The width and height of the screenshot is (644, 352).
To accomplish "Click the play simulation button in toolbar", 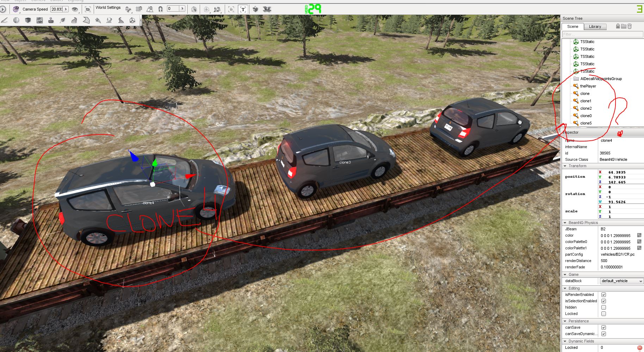I will (3, 9).
